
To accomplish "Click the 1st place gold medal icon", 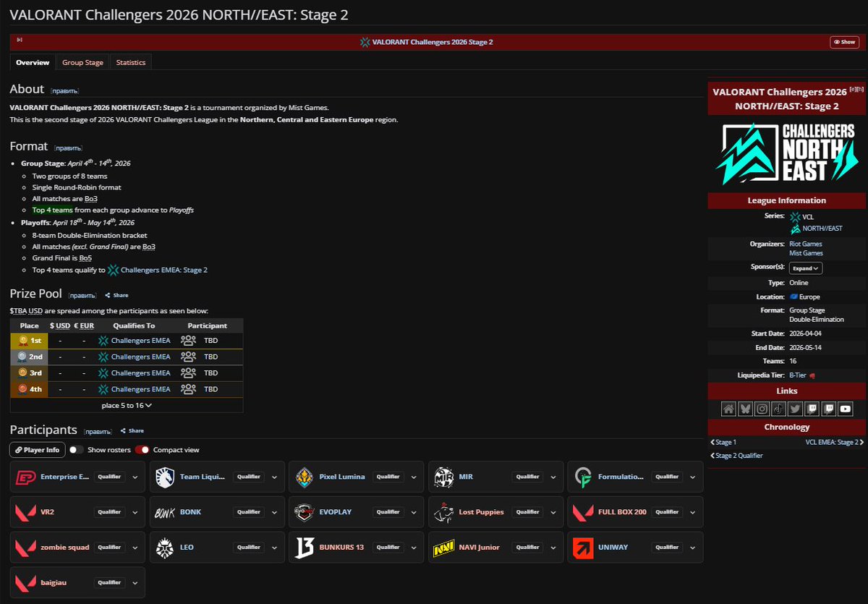I will coord(22,340).
